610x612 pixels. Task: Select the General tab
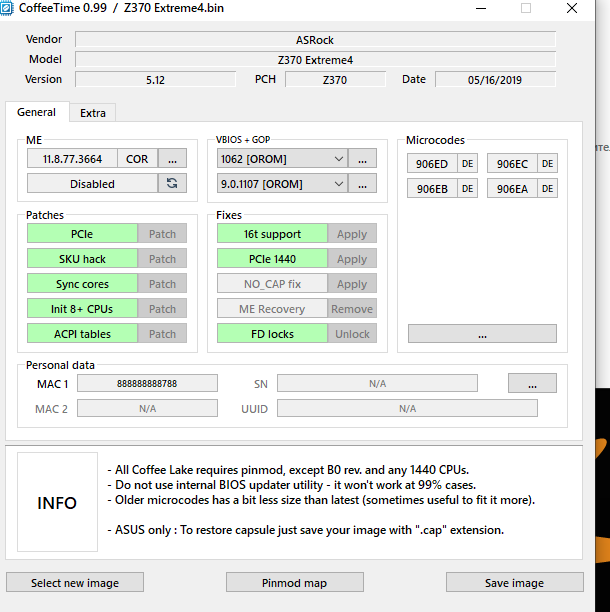37,112
